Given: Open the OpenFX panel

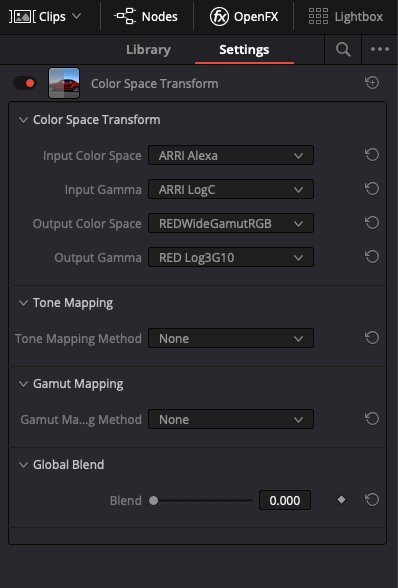Looking at the screenshot, I should (244, 16).
